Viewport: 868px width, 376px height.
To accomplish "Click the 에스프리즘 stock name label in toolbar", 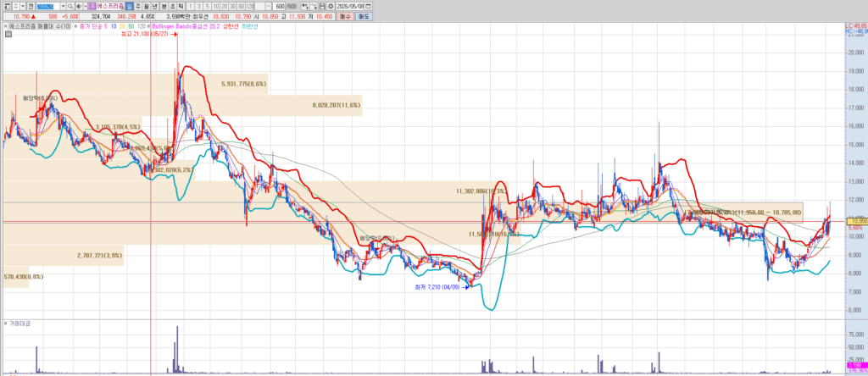I will (110, 6).
